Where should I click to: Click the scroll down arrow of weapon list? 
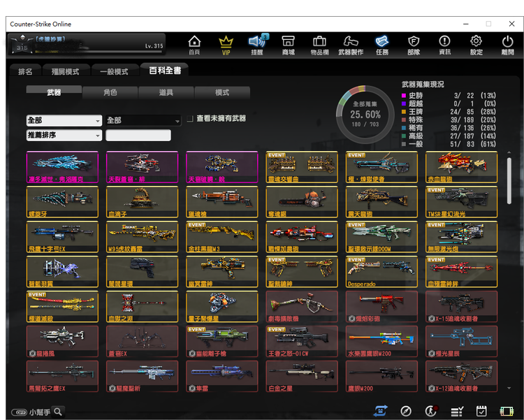pos(509,389)
